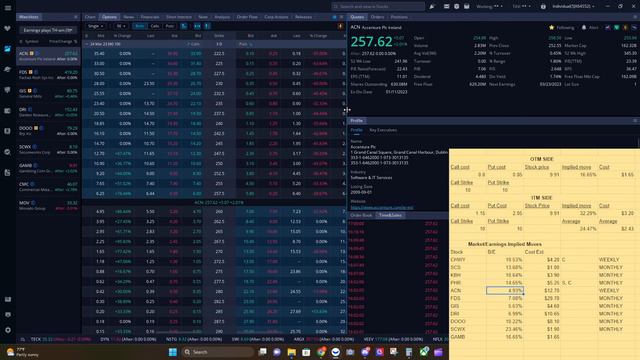Select GIS in the watchlist
The height and width of the screenshot is (360, 640).
48,93
